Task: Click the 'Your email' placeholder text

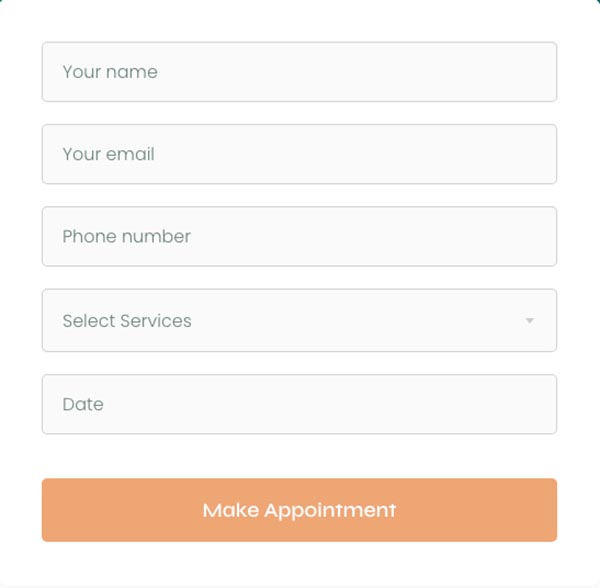Action: pos(108,154)
